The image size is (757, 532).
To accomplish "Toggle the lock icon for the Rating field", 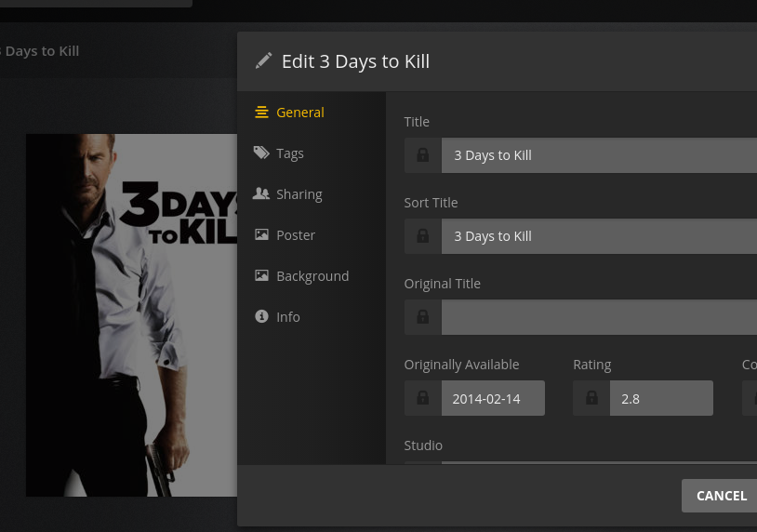I will coord(591,398).
